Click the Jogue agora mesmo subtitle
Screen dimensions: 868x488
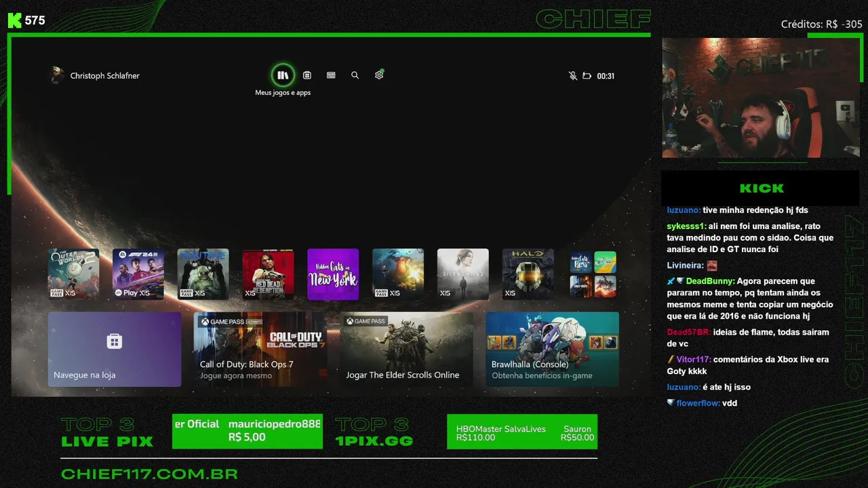236,375
